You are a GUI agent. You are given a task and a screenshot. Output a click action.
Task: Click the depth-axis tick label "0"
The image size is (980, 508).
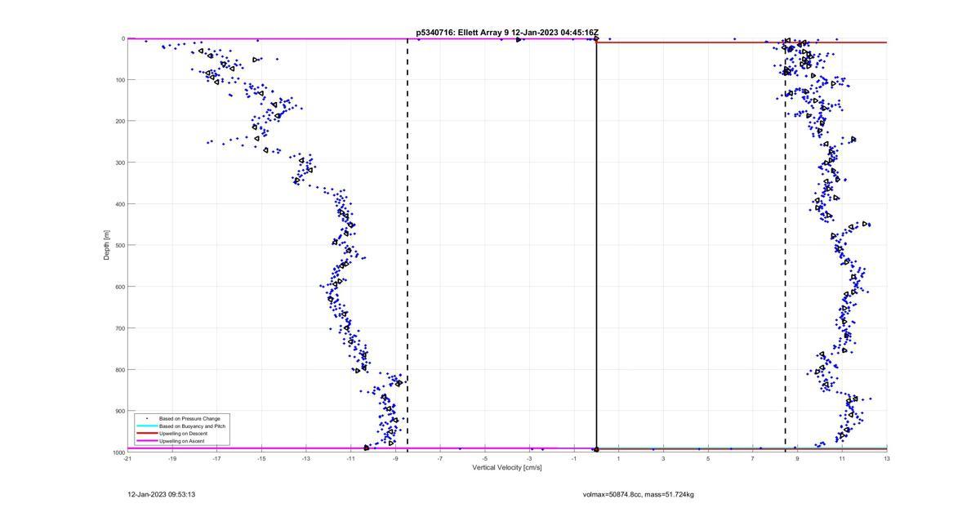tap(122, 38)
